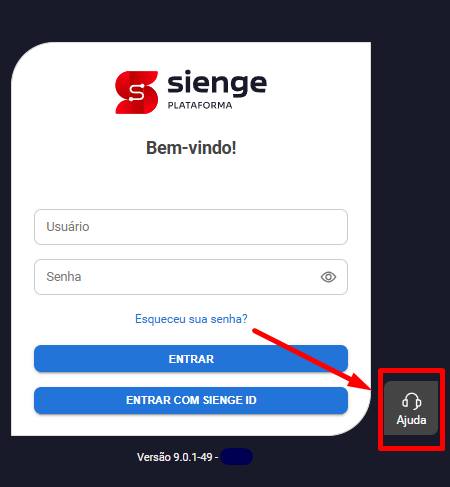
Task: Open the Ajuda help widget
Action: coord(411,408)
